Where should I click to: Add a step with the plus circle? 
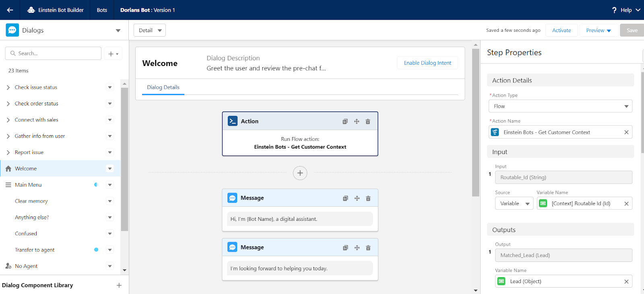(300, 173)
